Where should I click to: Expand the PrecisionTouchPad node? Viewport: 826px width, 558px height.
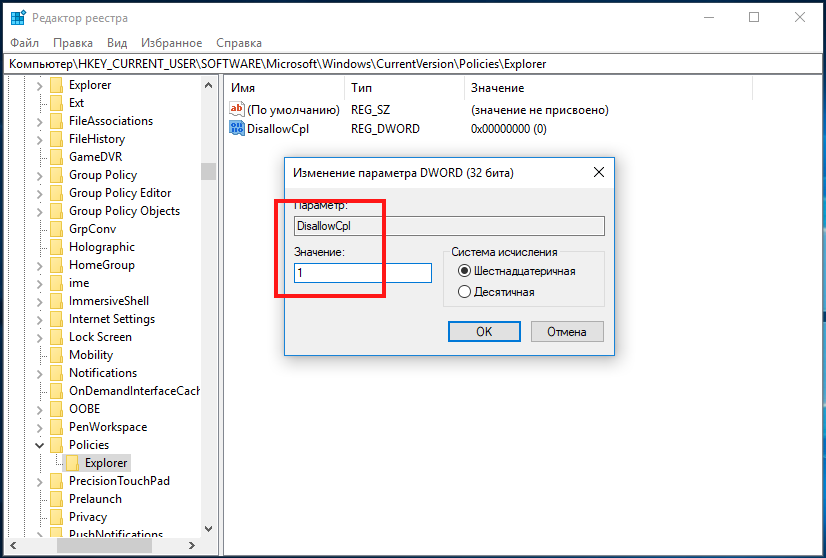(x=40, y=481)
